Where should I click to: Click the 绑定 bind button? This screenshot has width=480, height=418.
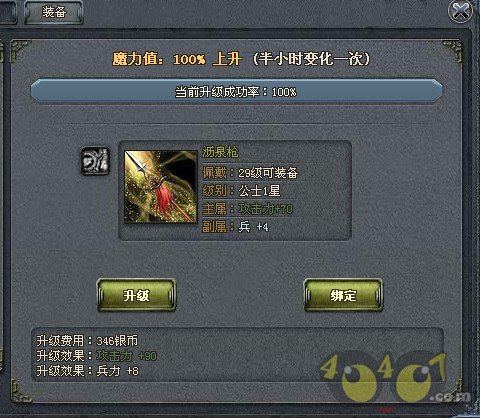point(343,295)
